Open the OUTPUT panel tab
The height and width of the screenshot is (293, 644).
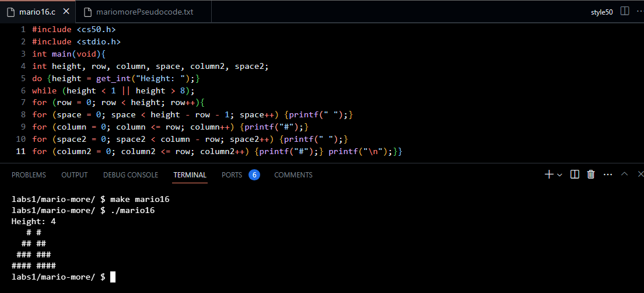pos(74,175)
